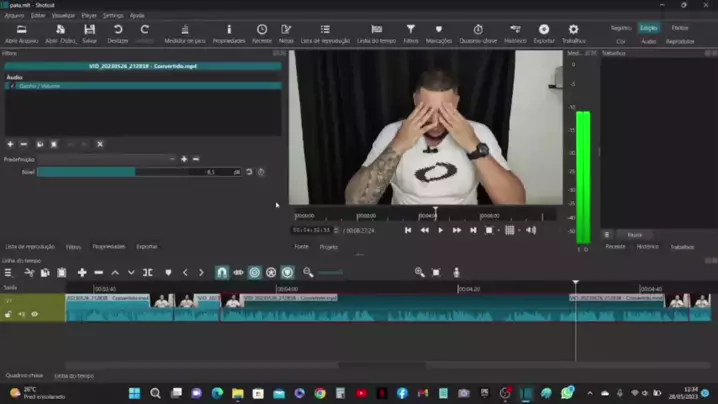Viewport: 718px width, 404px height.
Task: Adjust the Nível gain slider
Action: [x=120, y=172]
